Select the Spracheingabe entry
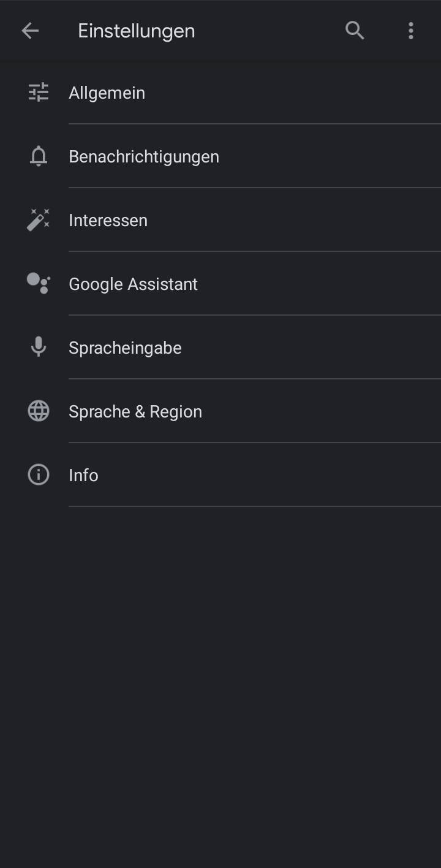441x868 pixels. (221, 348)
